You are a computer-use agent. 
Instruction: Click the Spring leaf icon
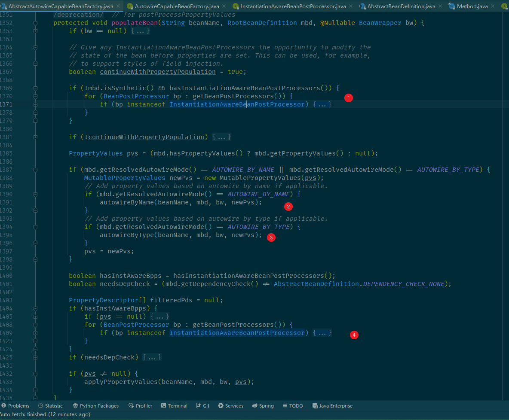pyautogui.click(x=255, y=406)
